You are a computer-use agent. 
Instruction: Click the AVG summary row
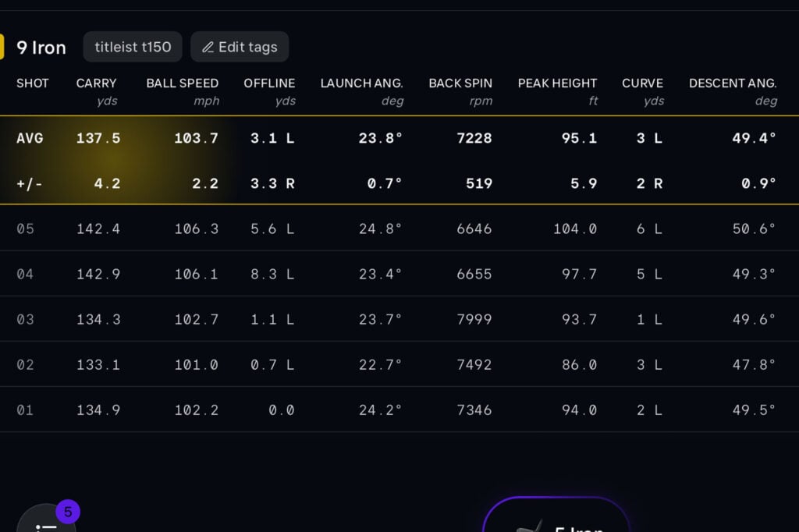(x=398, y=138)
